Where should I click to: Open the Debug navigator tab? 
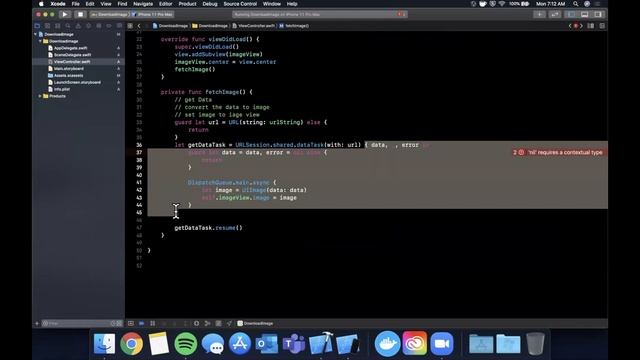(x=98, y=26)
